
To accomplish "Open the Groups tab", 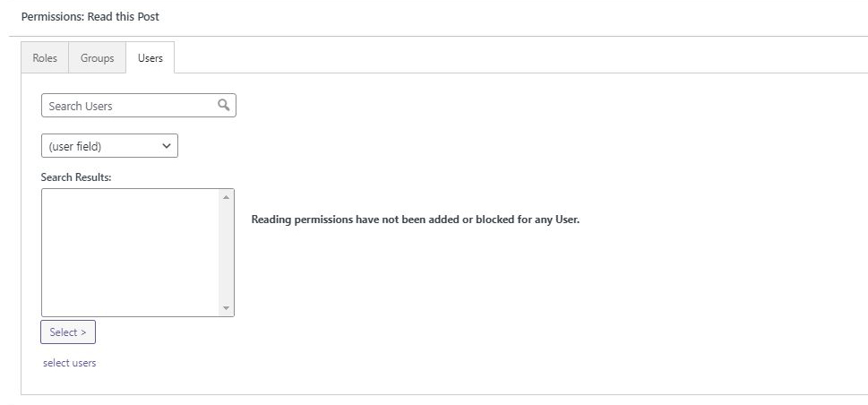I will [97, 57].
